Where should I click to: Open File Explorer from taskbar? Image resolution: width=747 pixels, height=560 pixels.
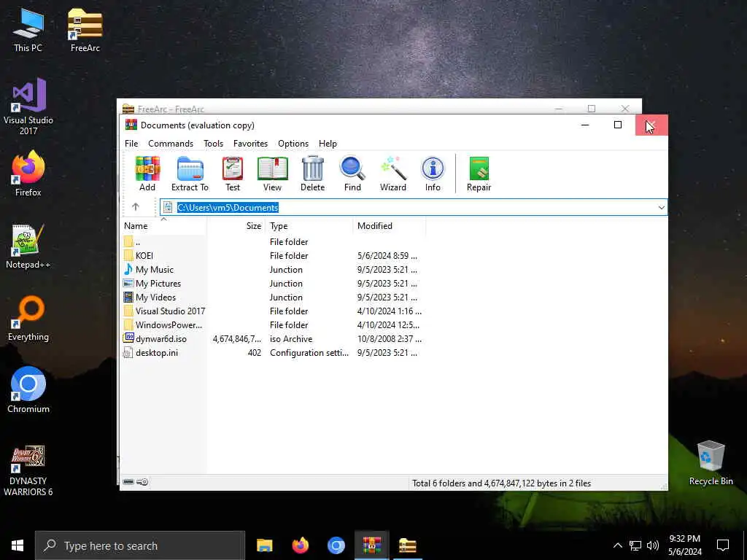click(264, 545)
